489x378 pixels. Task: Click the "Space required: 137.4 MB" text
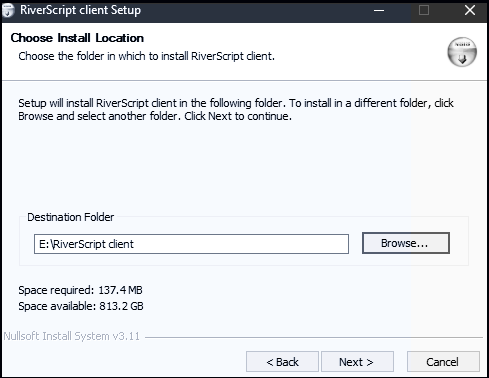tap(80, 290)
